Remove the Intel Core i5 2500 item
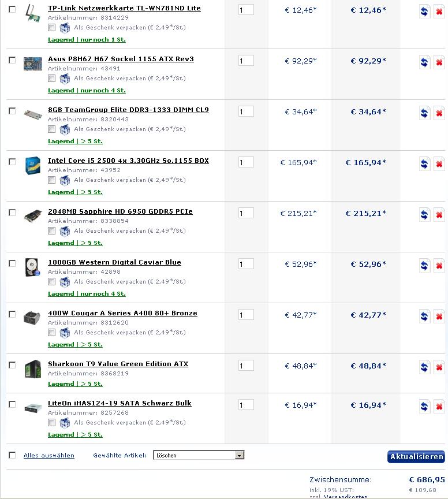 pyautogui.click(x=439, y=164)
